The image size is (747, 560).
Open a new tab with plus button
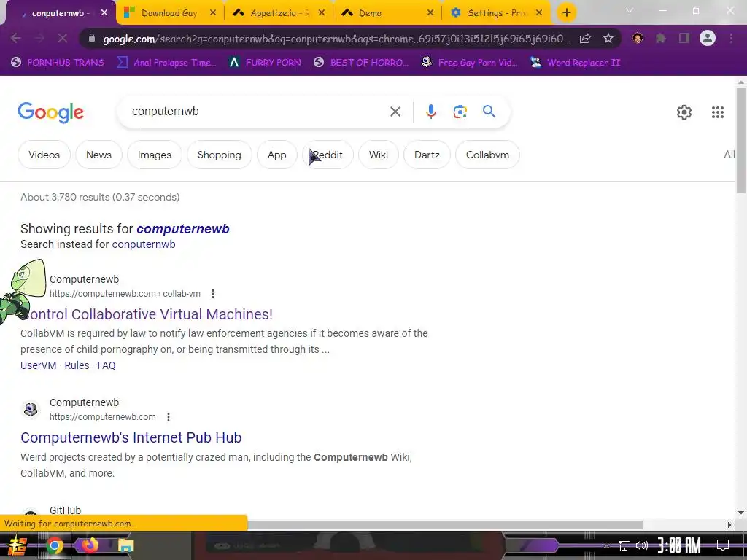[566, 13]
